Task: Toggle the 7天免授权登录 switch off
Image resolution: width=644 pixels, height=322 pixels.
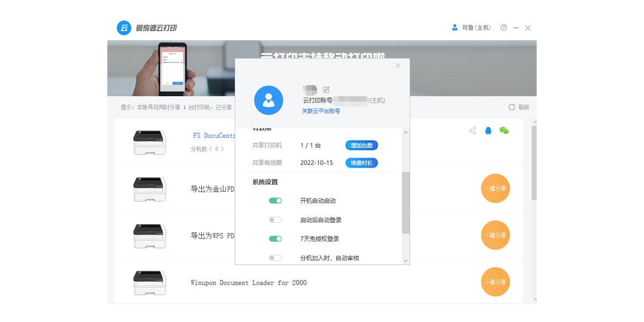Action: coord(275,238)
